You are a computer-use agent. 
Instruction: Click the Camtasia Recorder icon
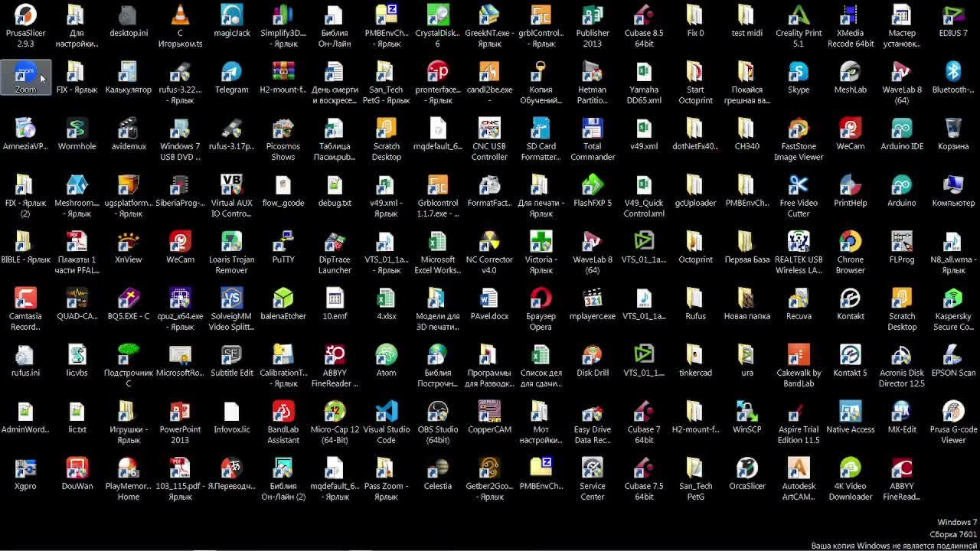pos(25,298)
